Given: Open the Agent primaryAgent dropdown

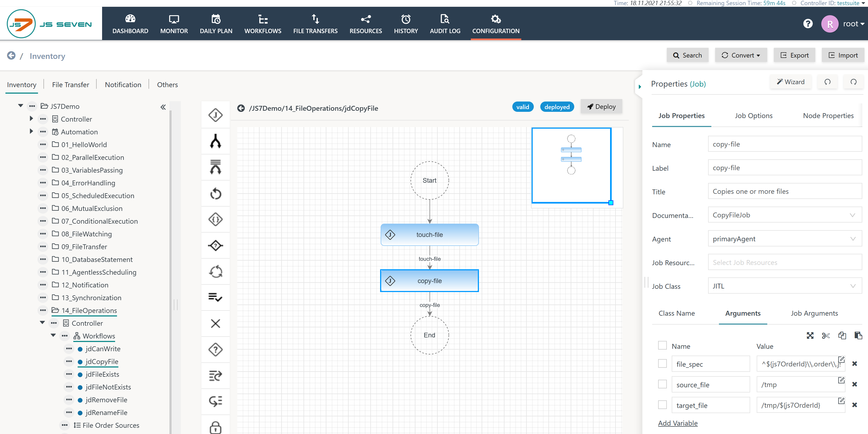Looking at the screenshot, I should pyautogui.click(x=785, y=239).
